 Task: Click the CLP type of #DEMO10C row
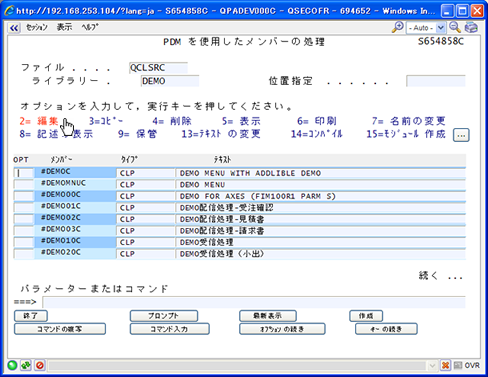click(x=127, y=242)
